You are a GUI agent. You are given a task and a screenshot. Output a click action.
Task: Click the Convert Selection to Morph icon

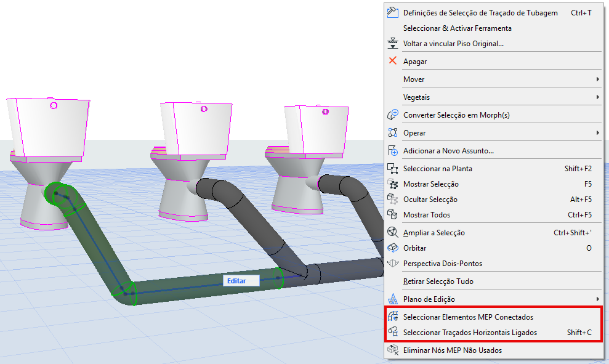tap(393, 115)
